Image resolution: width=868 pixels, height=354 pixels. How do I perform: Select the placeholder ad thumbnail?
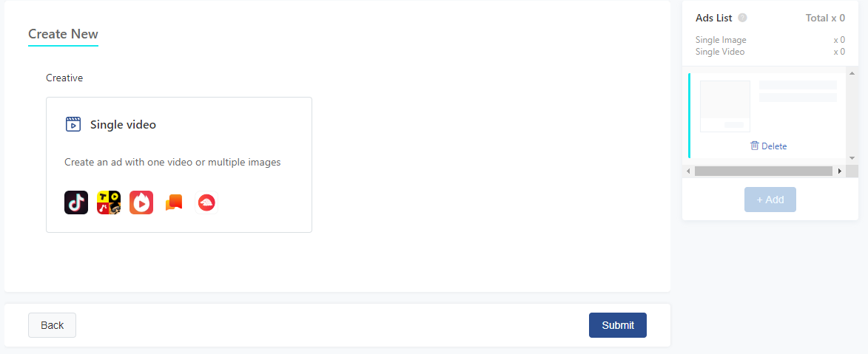(725, 106)
